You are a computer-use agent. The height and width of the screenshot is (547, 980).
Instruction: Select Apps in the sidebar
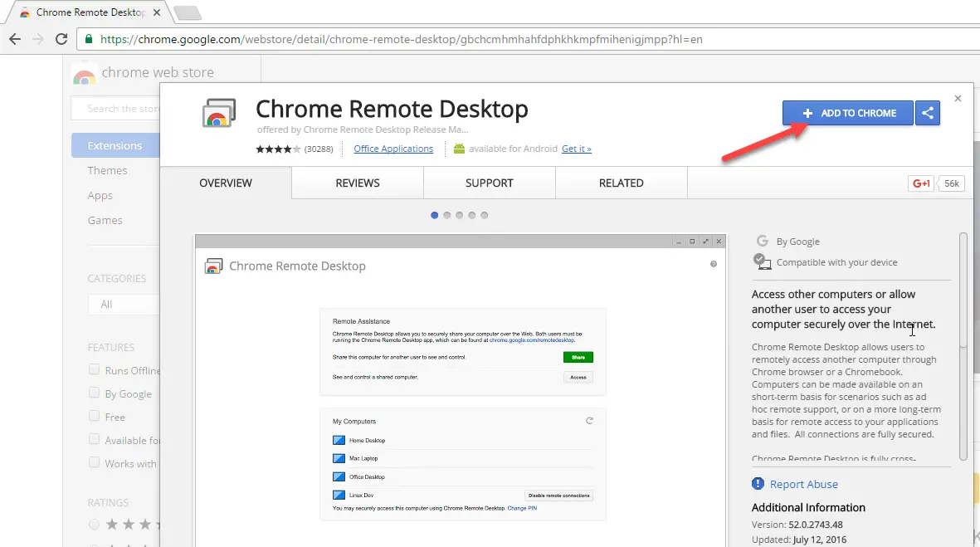coord(100,195)
